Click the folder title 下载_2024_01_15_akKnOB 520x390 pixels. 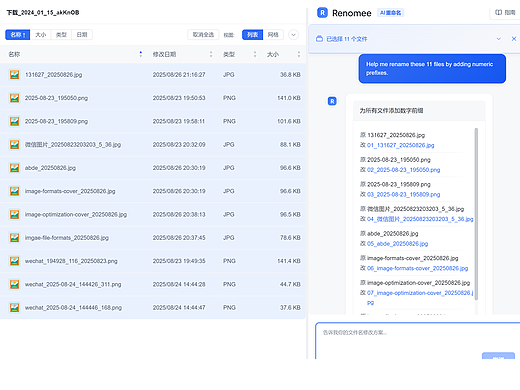click(43, 13)
